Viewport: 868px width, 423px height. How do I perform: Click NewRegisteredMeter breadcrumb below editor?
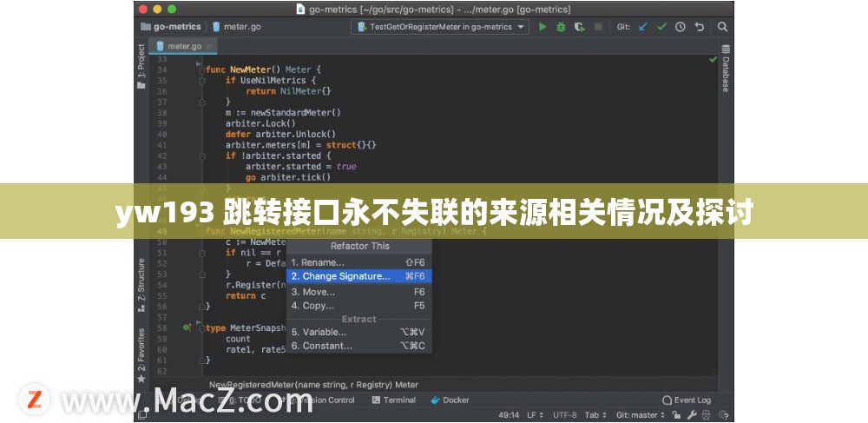point(314,384)
